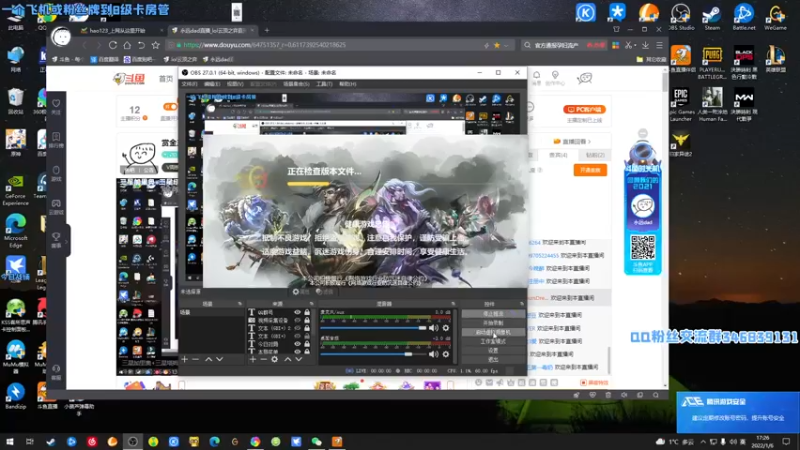Hide the QQ群号 source with its eye icon
The height and width of the screenshot is (450, 800).
[297, 312]
